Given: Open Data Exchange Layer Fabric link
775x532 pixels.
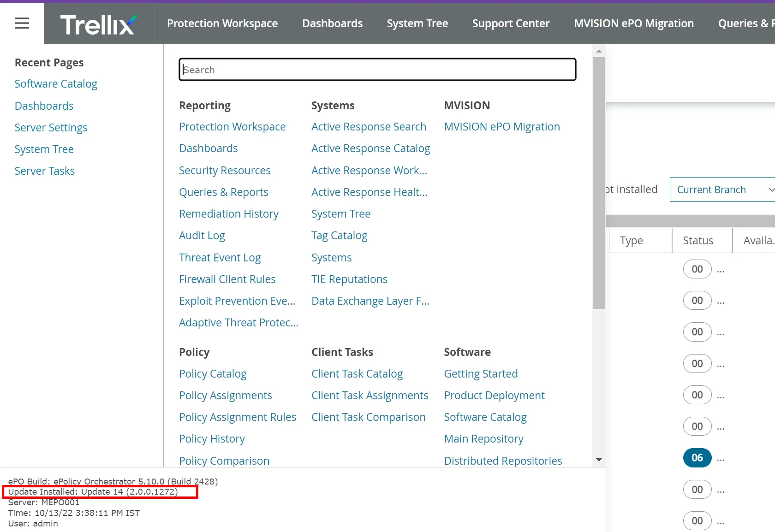Looking at the screenshot, I should pos(370,301).
